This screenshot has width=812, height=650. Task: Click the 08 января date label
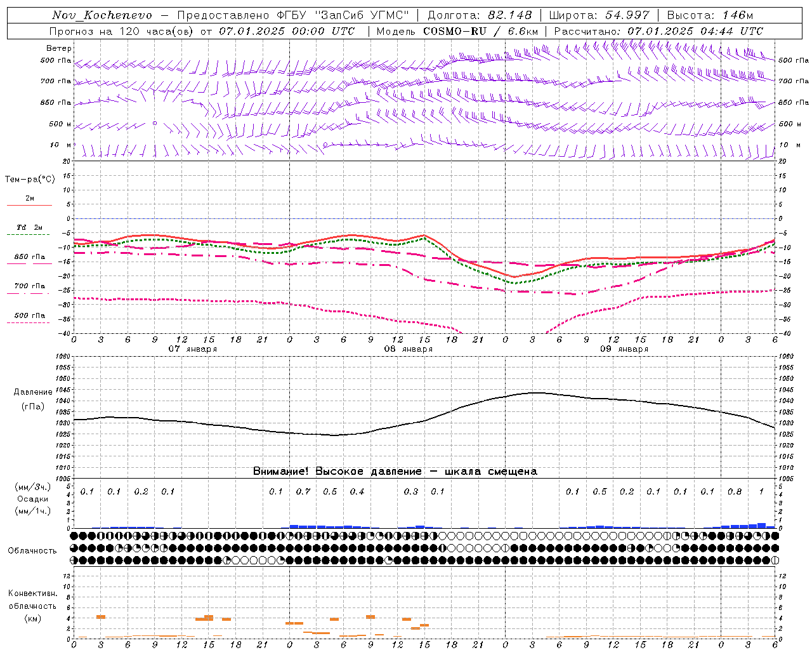[x=409, y=349]
